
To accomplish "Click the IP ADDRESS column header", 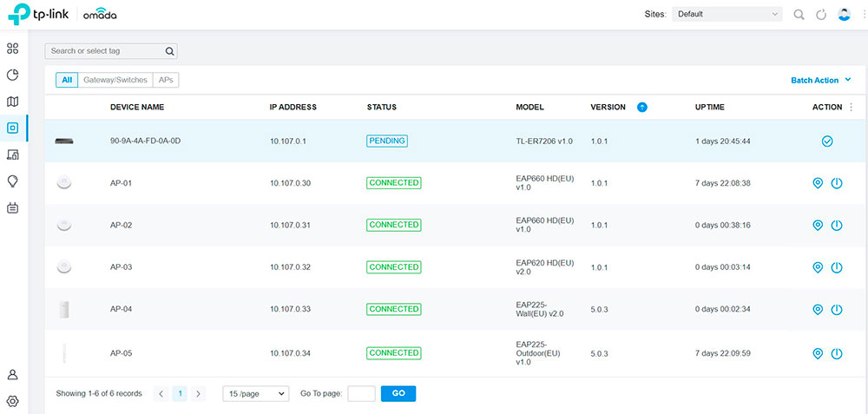I will click(293, 108).
